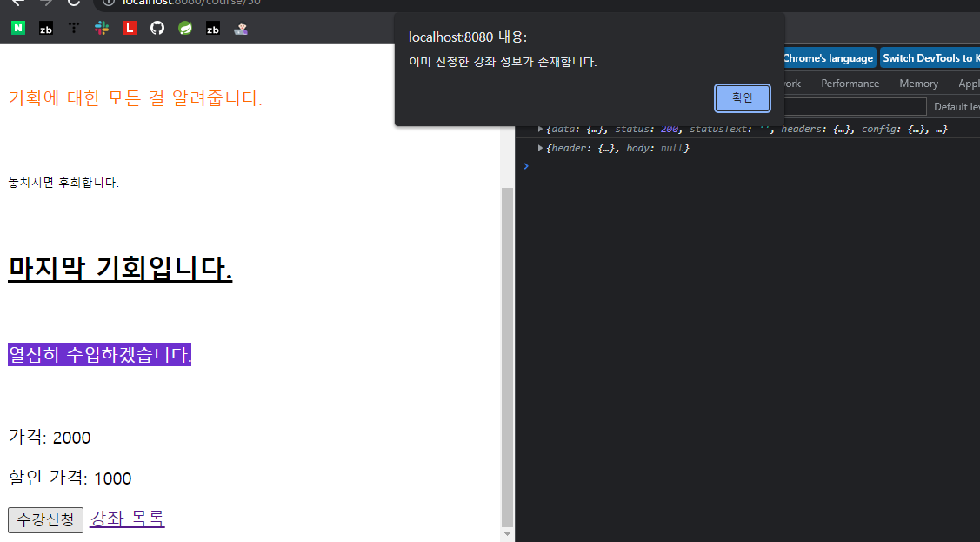Click the Switch DevTools language button
The width and height of the screenshot is (980, 542).
(930, 58)
